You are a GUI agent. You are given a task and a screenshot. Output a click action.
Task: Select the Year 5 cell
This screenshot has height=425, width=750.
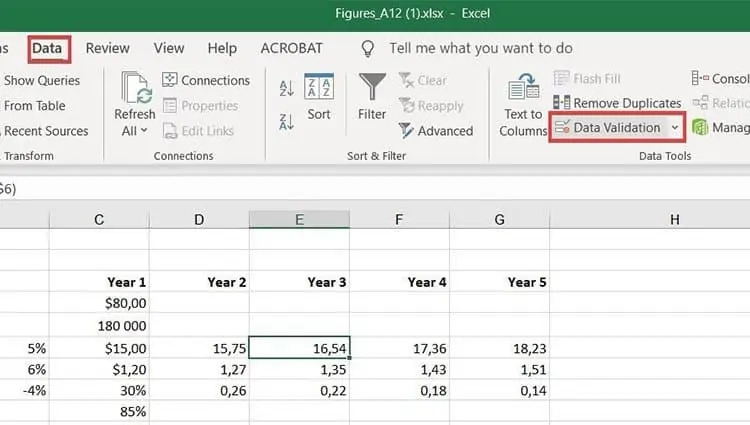(499, 282)
